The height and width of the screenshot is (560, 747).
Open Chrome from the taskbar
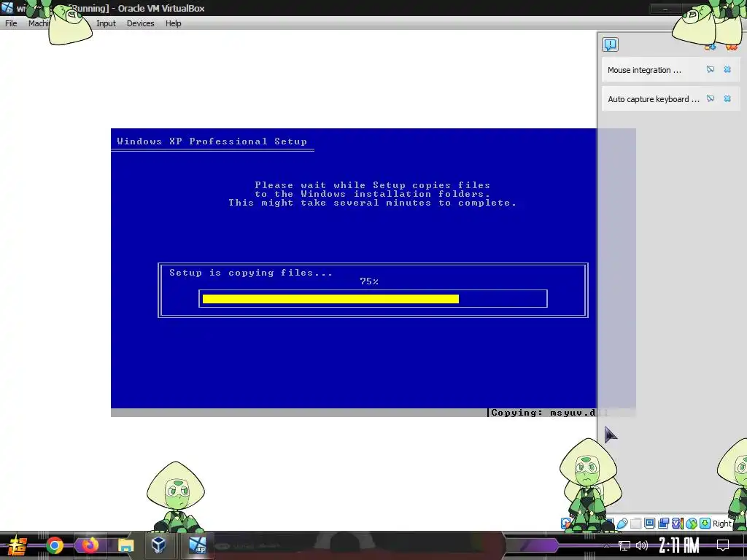click(54, 545)
